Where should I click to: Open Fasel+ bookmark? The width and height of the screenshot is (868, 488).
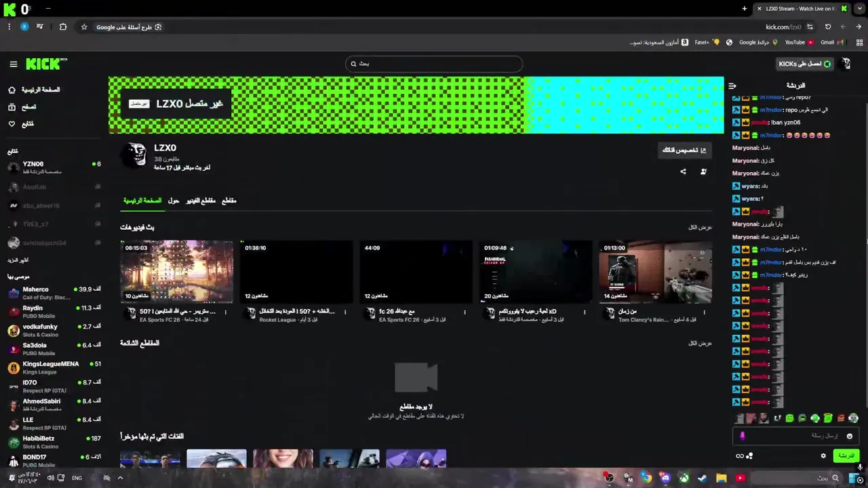(x=707, y=42)
